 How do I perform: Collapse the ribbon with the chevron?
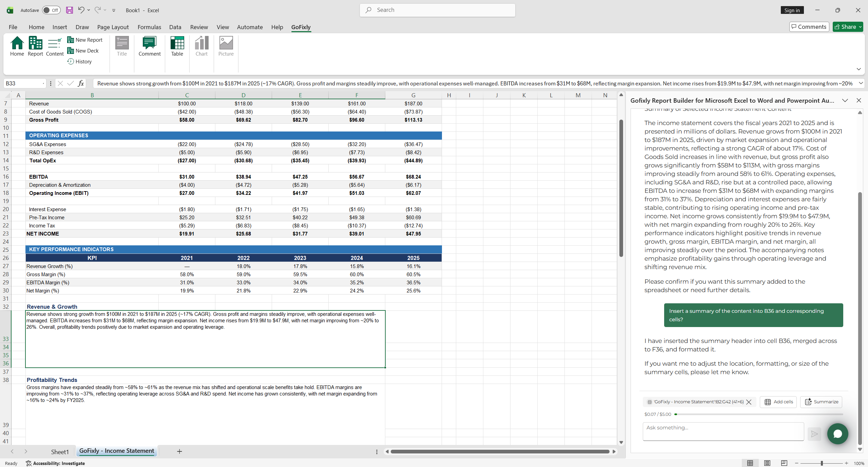point(859,69)
